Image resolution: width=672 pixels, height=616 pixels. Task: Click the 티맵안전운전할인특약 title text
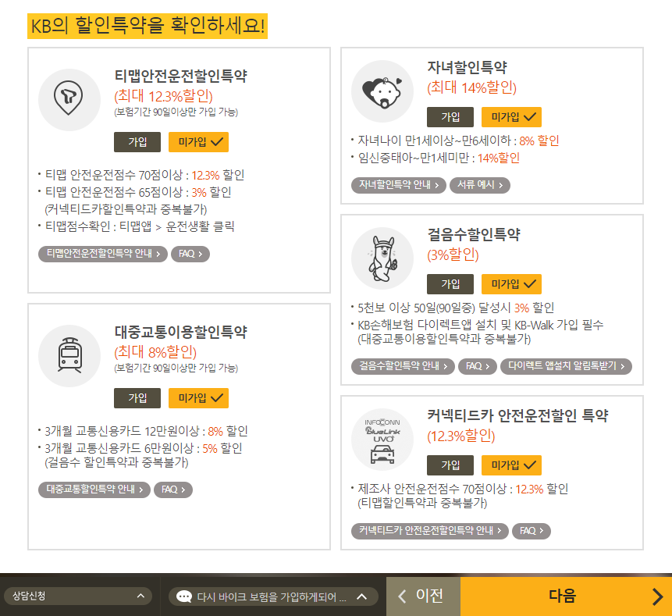180,77
